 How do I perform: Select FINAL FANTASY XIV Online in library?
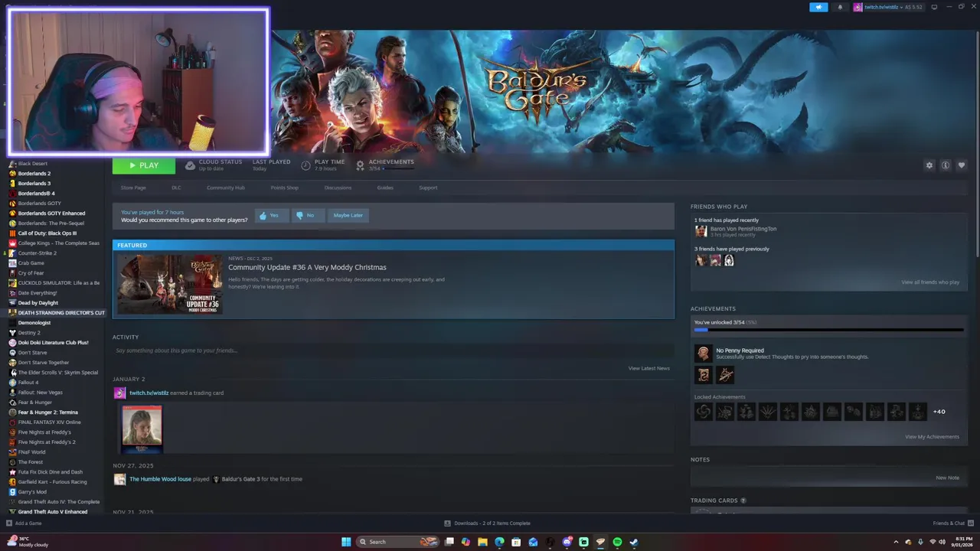(49, 422)
